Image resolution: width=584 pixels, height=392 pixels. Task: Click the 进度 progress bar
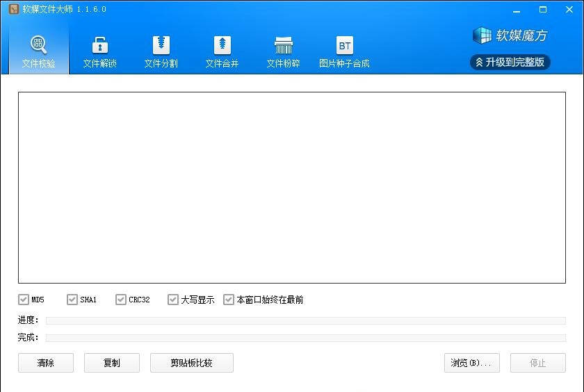pos(305,320)
